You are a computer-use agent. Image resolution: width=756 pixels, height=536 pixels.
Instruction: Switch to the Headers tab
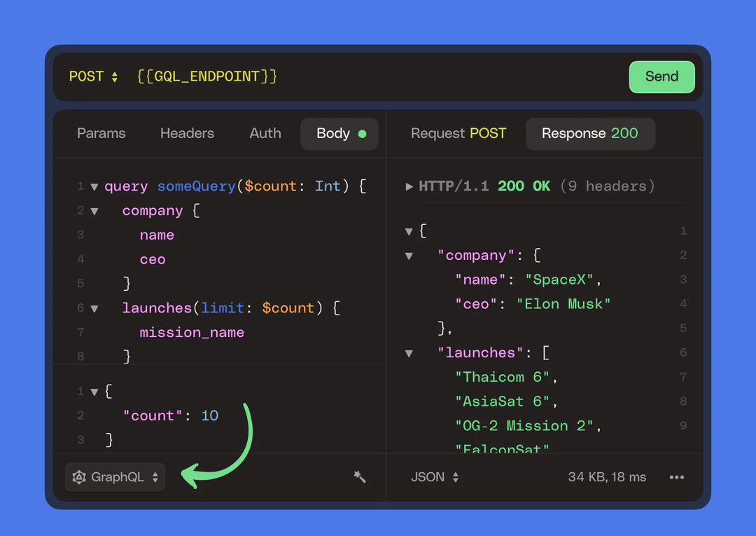[187, 133]
